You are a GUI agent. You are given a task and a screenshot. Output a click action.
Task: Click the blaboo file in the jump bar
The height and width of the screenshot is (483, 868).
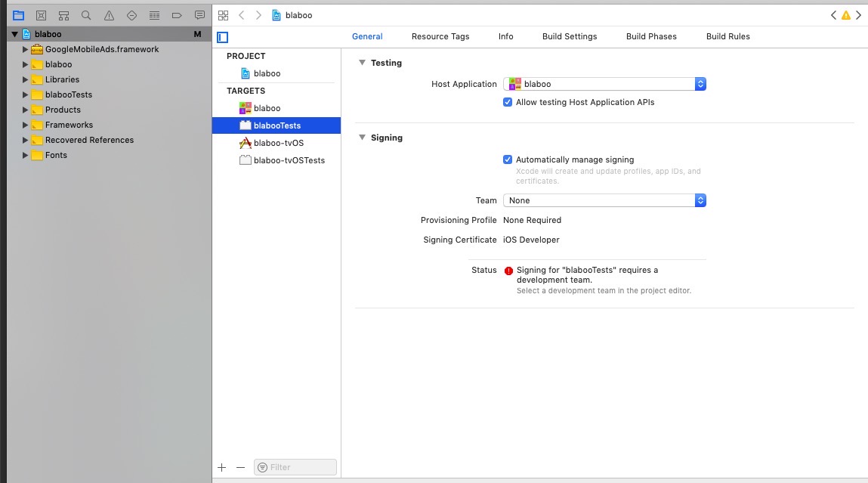pyautogui.click(x=292, y=16)
